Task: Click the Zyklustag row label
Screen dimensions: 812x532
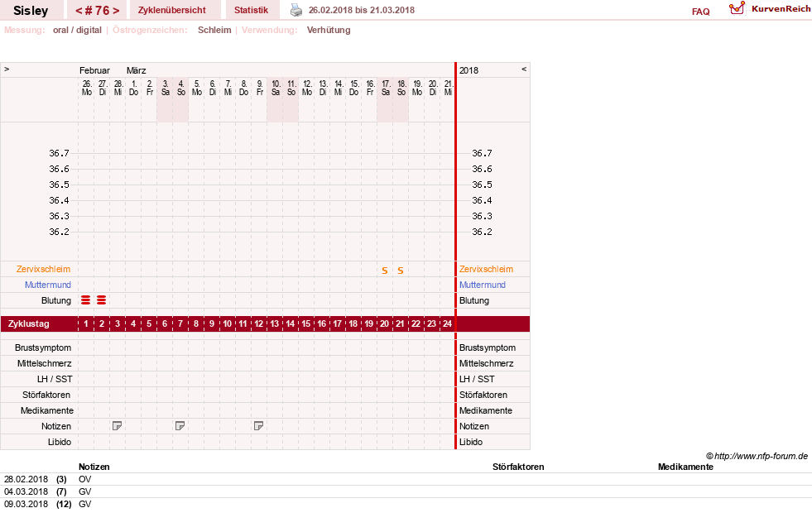Action: [29, 324]
